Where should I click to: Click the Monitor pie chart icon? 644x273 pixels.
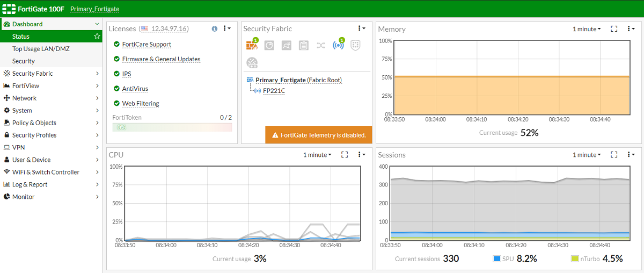click(7, 197)
